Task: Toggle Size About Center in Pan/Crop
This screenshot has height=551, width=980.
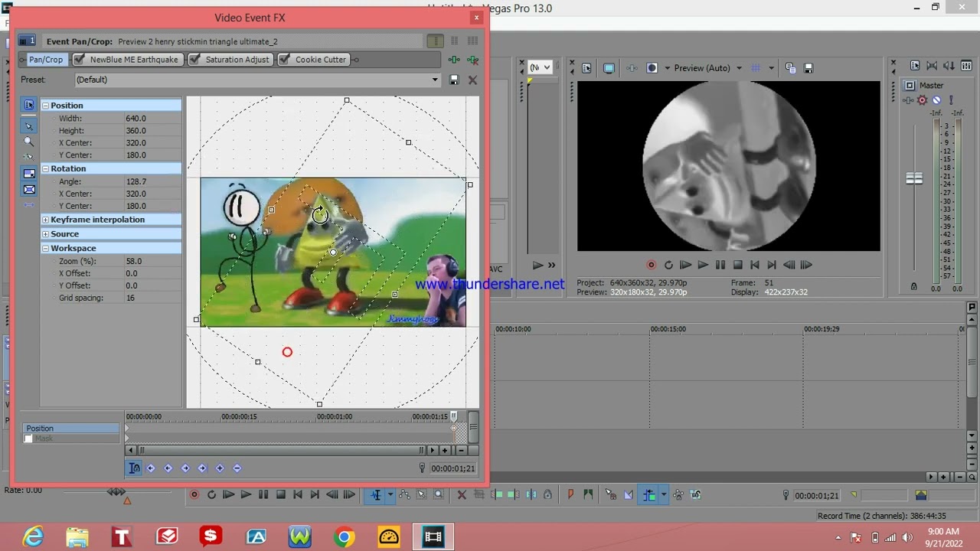Action: click(29, 189)
